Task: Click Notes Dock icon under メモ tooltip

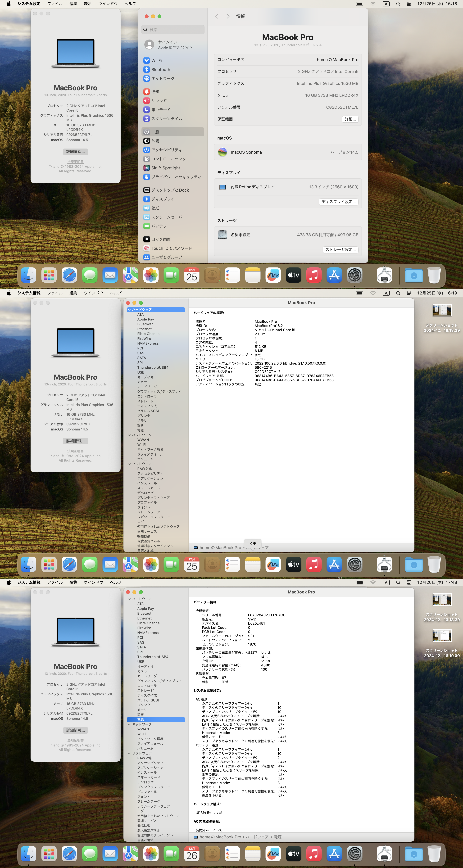Action: point(253,564)
